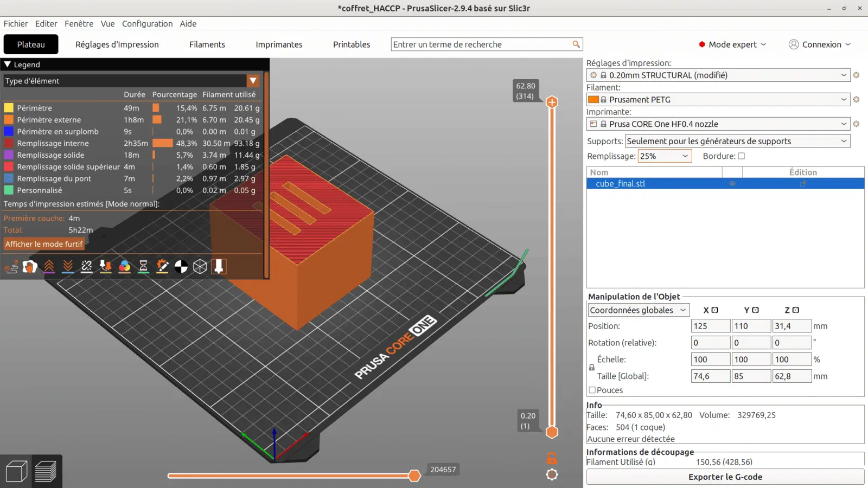Edit filament preset gear icon

(856, 100)
